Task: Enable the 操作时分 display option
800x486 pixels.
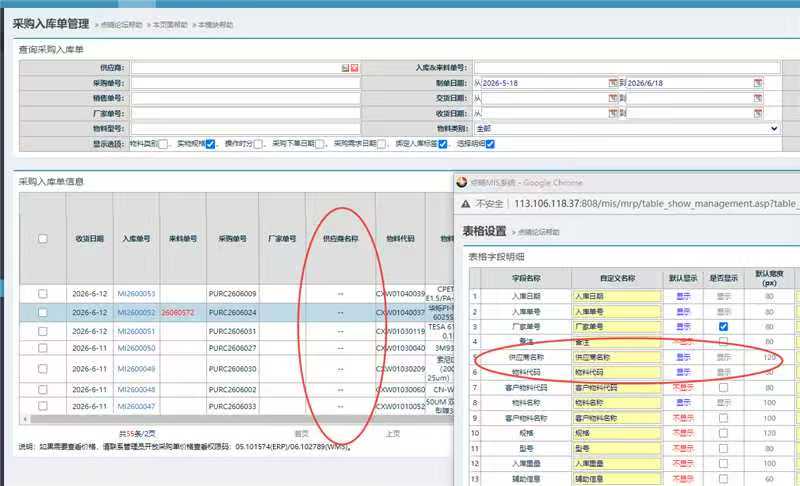Action: pyautogui.click(x=258, y=144)
